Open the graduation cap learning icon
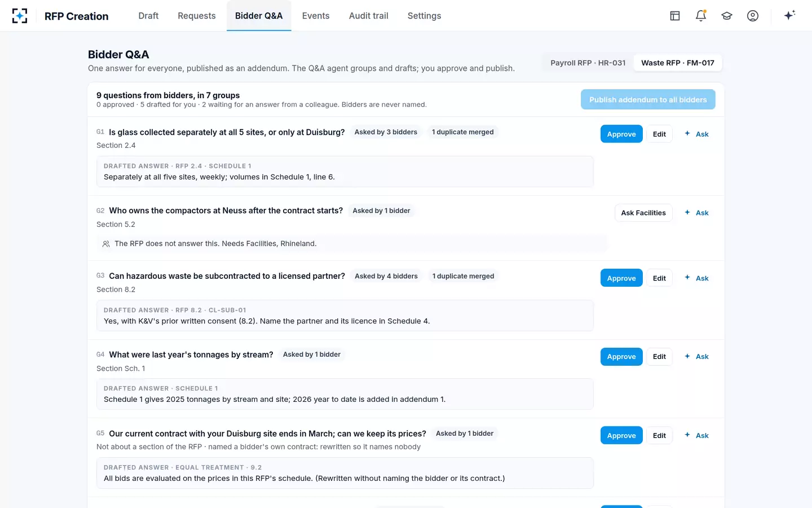Image resolution: width=812 pixels, height=508 pixels. [x=727, y=16]
